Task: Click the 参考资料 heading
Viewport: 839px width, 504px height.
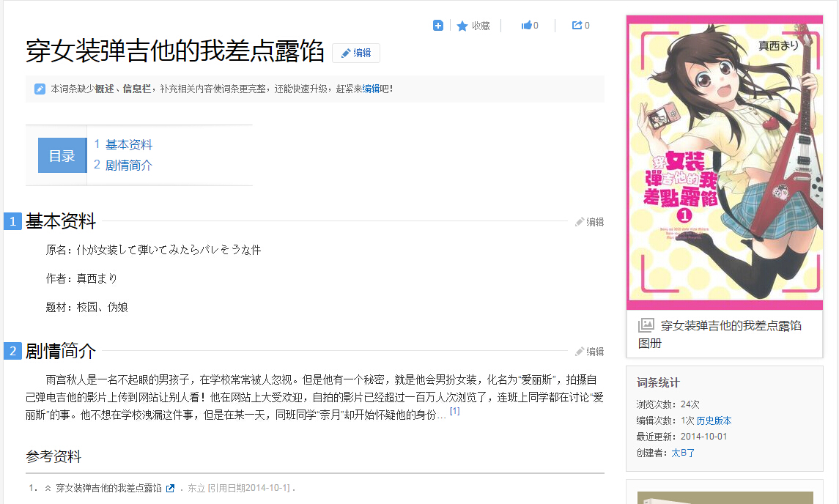Action: (x=53, y=456)
